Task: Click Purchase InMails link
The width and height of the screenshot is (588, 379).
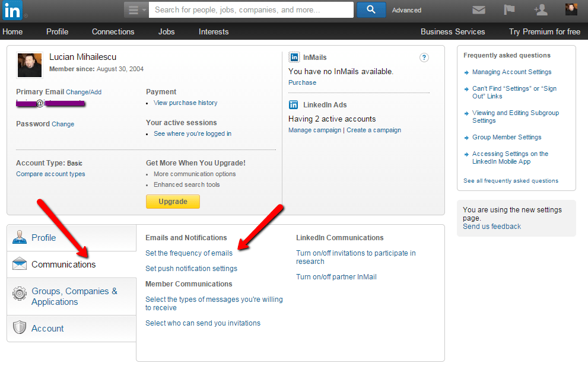Action: pos(302,82)
